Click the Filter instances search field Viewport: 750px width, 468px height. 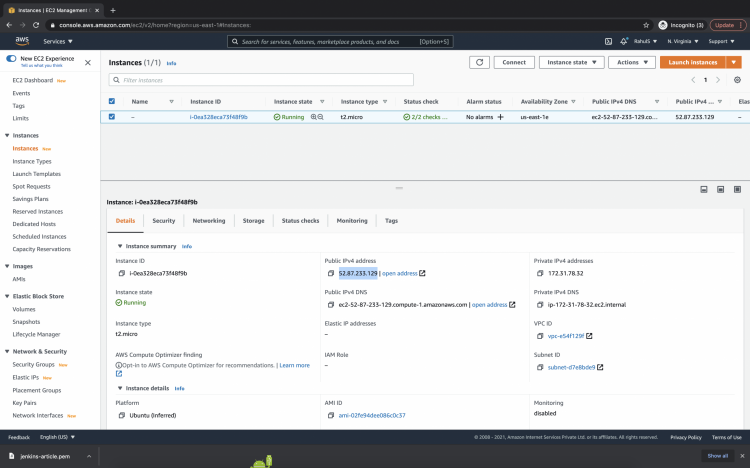261,80
